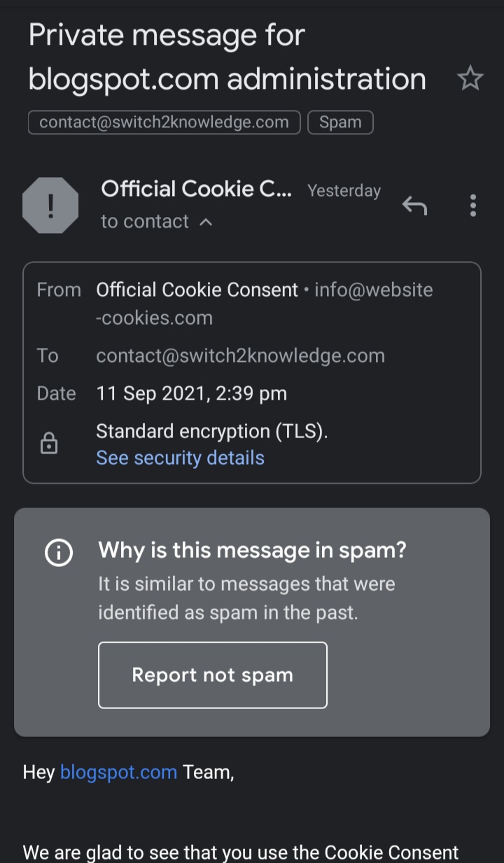
Task: Tap the sender name 'Official Cookie C...'
Action: point(196,189)
